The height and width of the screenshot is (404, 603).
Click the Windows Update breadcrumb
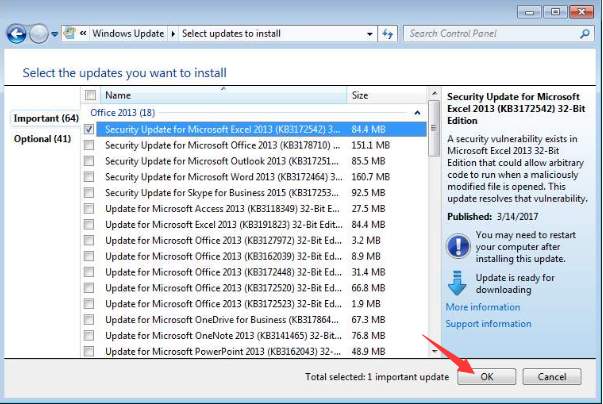(x=128, y=33)
